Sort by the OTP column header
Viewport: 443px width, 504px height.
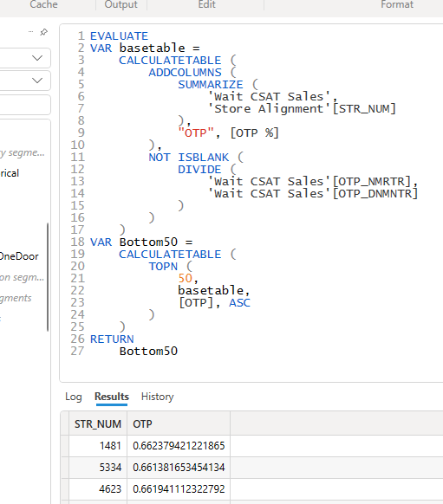pos(179,424)
